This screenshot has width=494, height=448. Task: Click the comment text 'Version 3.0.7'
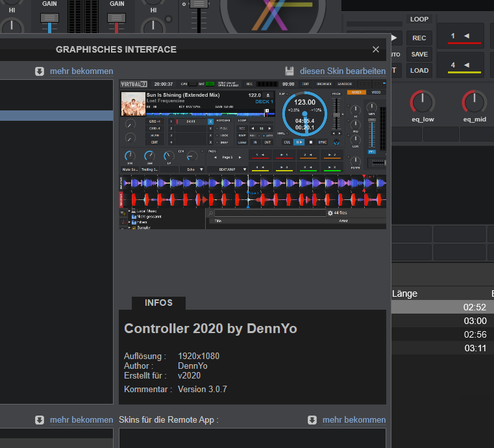(203, 389)
